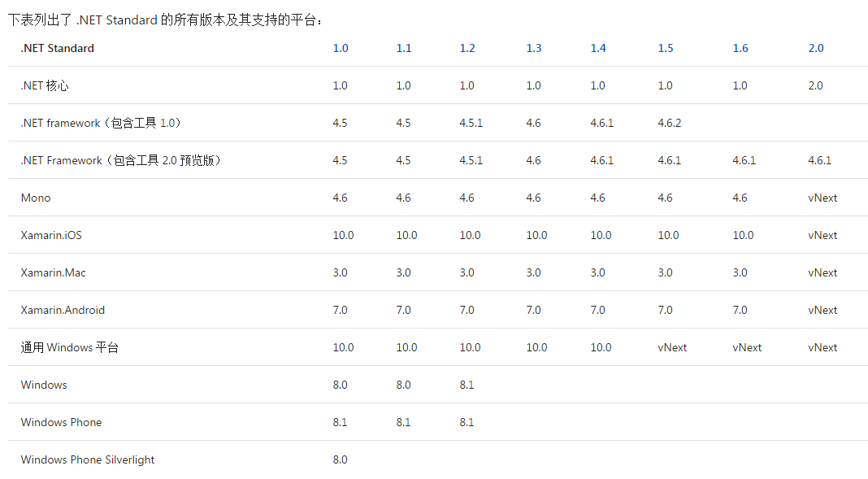
Task: Click the '通用 Windows 平台' row label
Action: 70,347
